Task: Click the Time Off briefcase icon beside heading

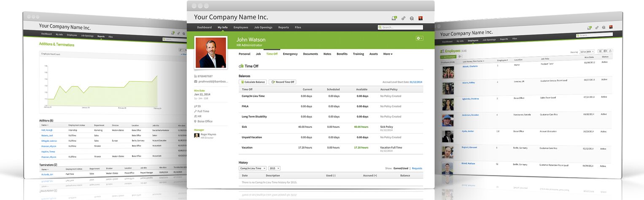Action: [241, 66]
